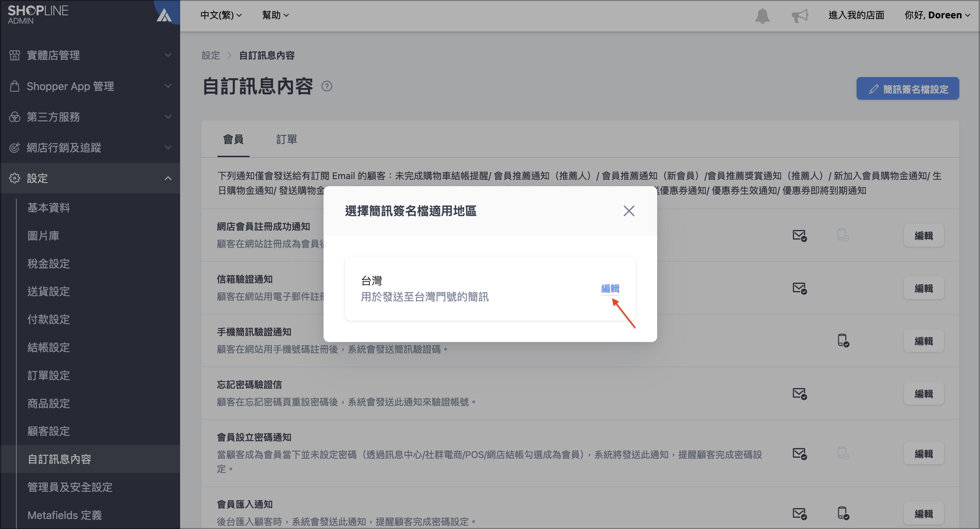Screen dimensions: 980x529
Task: Click 編輯 button for 忘記密碼驗證信
Action: pos(924,393)
